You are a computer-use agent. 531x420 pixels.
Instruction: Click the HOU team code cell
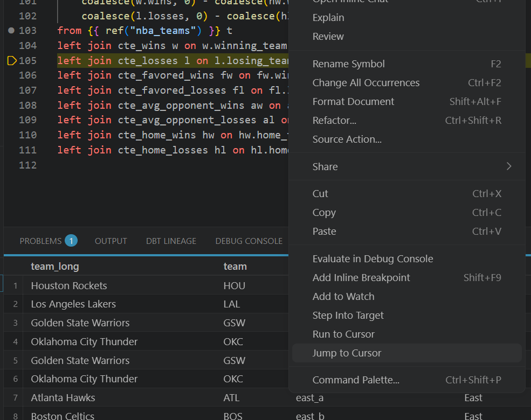(235, 286)
